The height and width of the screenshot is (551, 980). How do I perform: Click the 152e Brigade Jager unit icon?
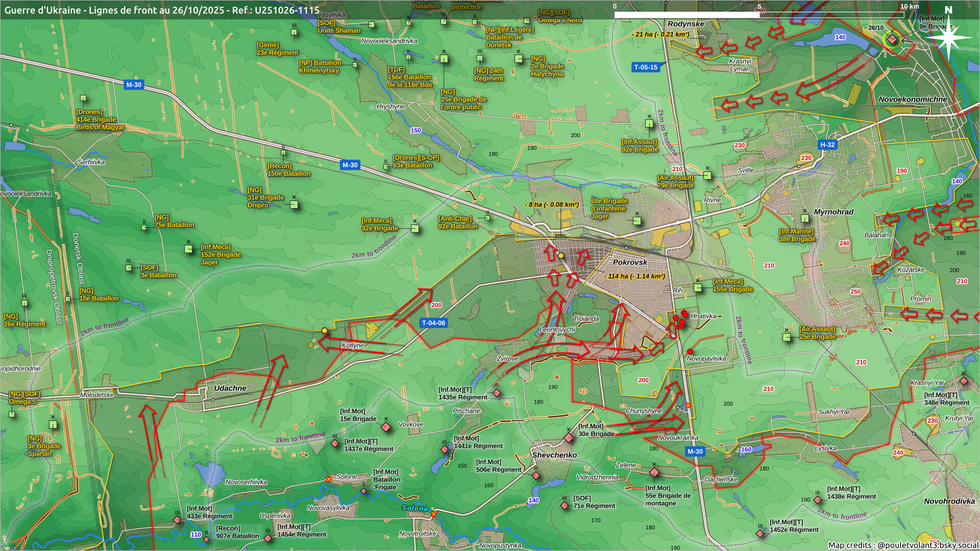click(x=188, y=249)
